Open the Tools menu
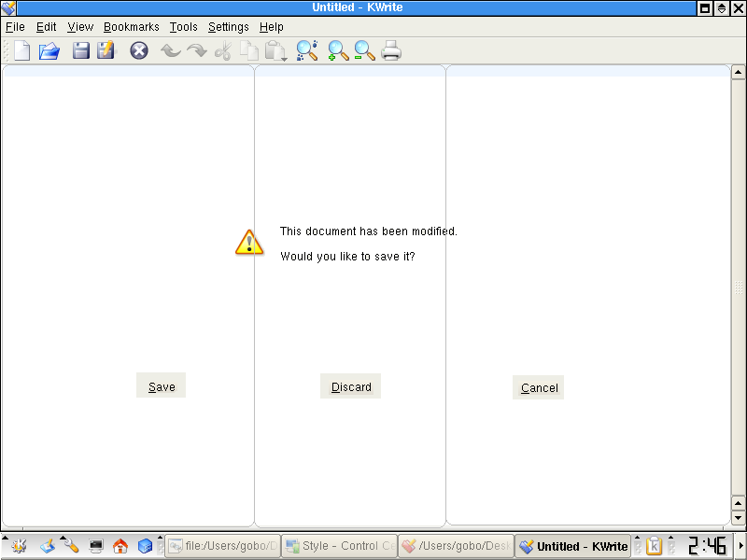747x560 pixels. coord(183,27)
